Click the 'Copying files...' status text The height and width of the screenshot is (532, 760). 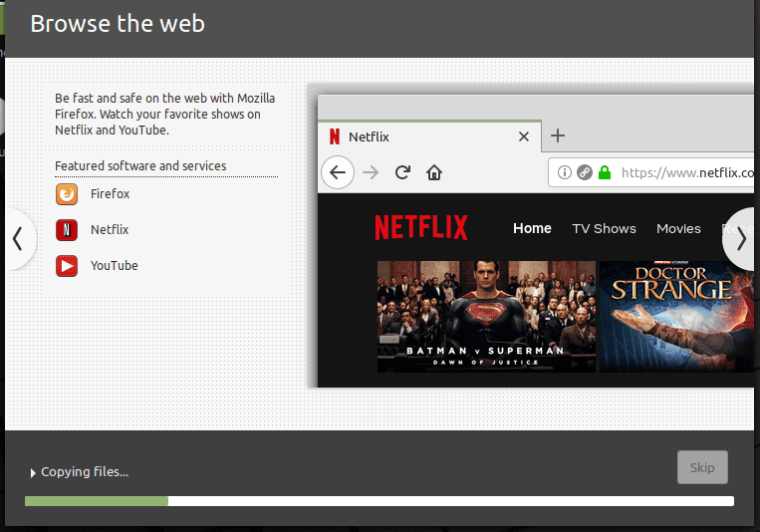tap(85, 472)
